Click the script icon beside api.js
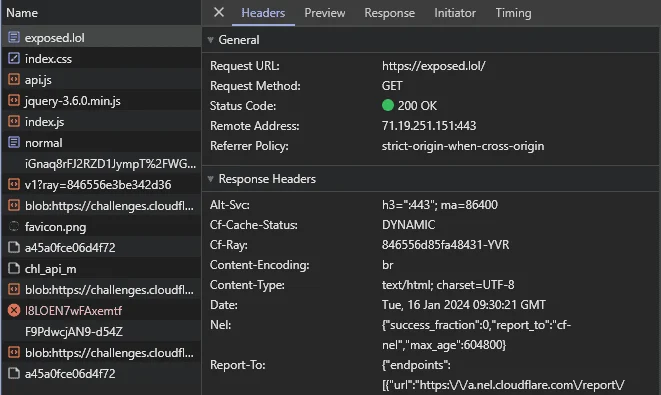 [14, 79]
